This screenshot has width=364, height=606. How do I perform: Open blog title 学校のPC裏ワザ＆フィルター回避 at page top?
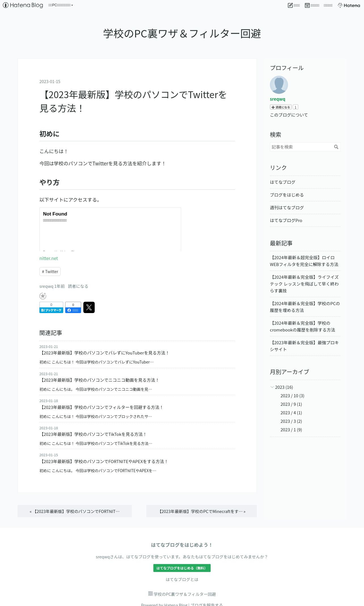point(182,33)
